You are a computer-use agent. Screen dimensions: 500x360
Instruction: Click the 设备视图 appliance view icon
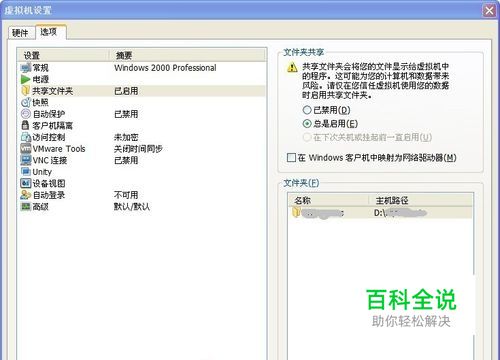tap(26, 183)
